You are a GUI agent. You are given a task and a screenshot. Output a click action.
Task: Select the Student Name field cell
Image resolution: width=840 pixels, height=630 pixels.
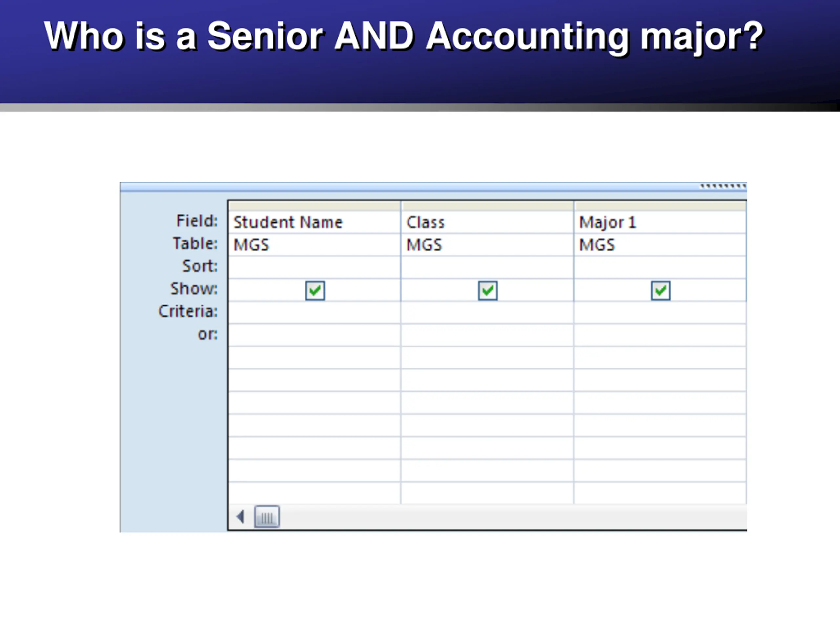click(x=314, y=222)
